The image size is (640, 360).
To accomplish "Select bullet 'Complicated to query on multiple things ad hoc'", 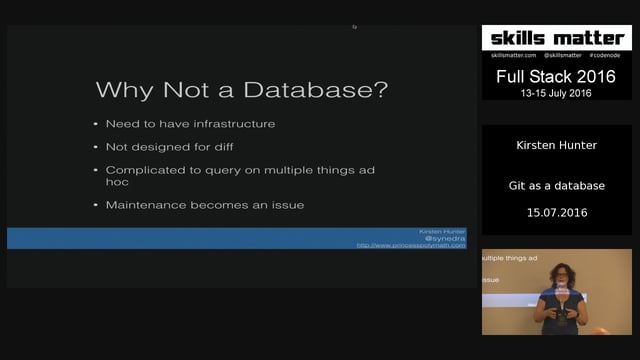I will (240, 176).
